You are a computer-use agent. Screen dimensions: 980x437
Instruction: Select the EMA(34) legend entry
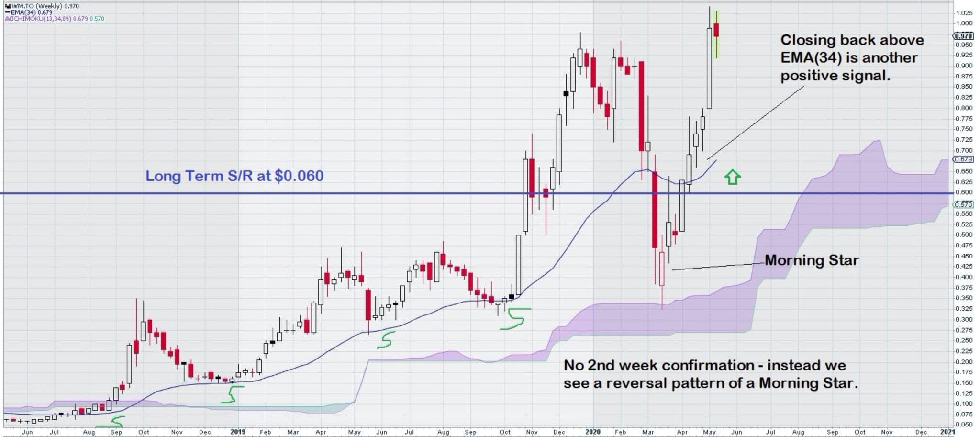pyautogui.click(x=29, y=12)
